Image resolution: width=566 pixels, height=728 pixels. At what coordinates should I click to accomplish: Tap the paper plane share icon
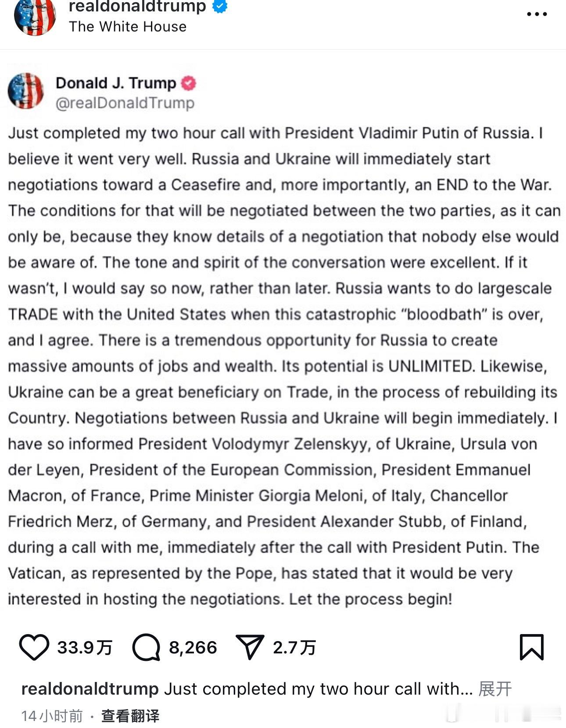[250, 647]
